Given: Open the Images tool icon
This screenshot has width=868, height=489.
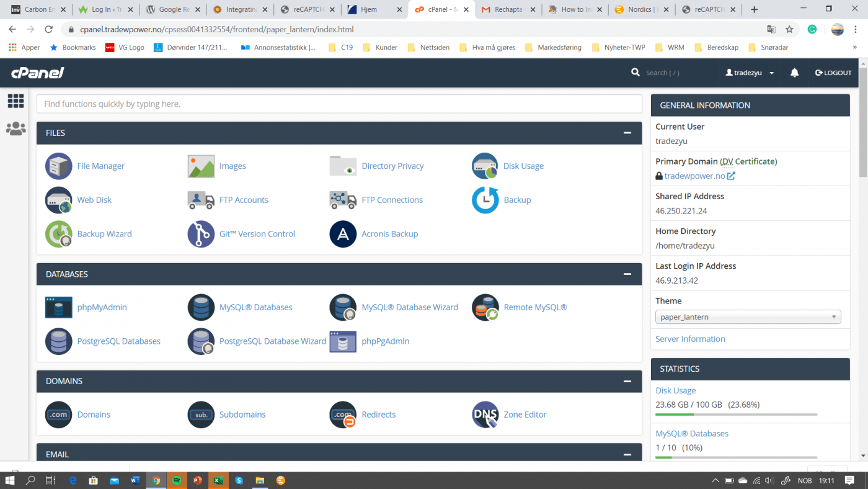Looking at the screenshot, I should point(201,166).
